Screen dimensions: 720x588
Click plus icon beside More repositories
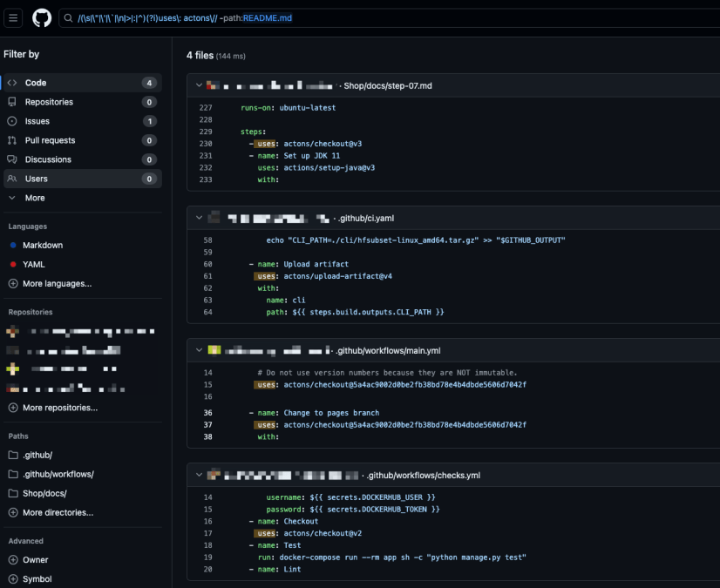pyautogui.click(x=13, y=408)
